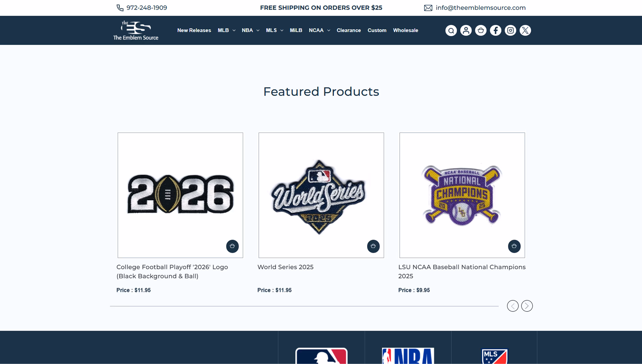View the LSU National Champions patch image
The height and width of the screenshot is (364, 642).
click(462, 195)
